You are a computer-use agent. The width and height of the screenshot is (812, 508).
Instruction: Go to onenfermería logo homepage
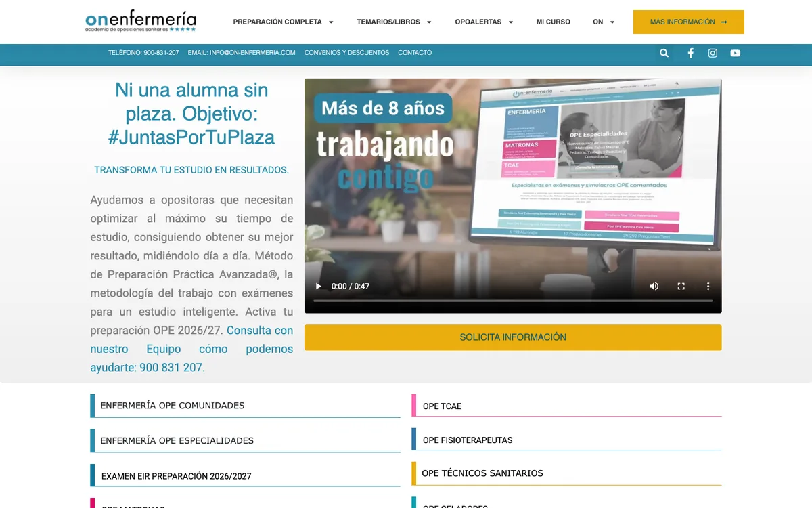[141, 22]
